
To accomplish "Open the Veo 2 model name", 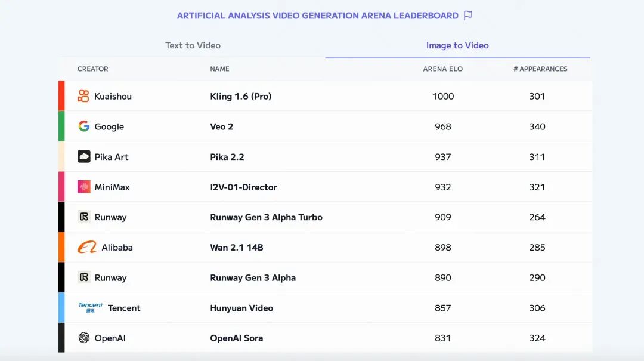I will point(221,126).
